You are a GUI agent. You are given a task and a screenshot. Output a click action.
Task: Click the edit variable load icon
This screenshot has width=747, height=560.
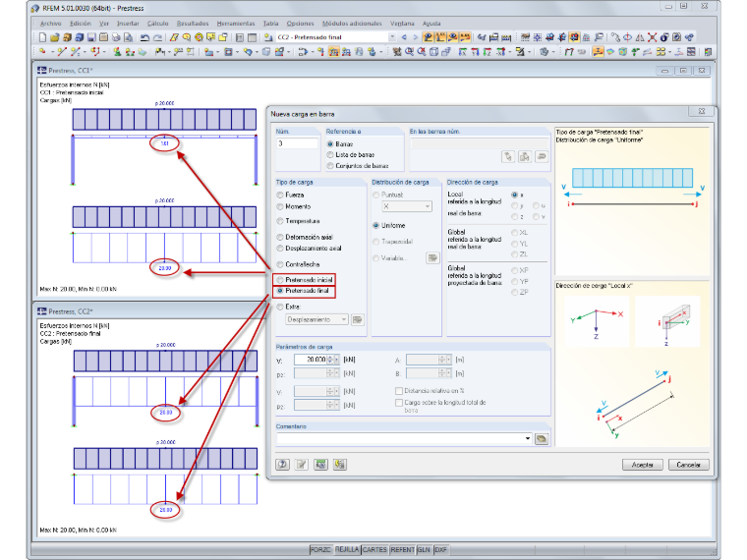(432, 258)
